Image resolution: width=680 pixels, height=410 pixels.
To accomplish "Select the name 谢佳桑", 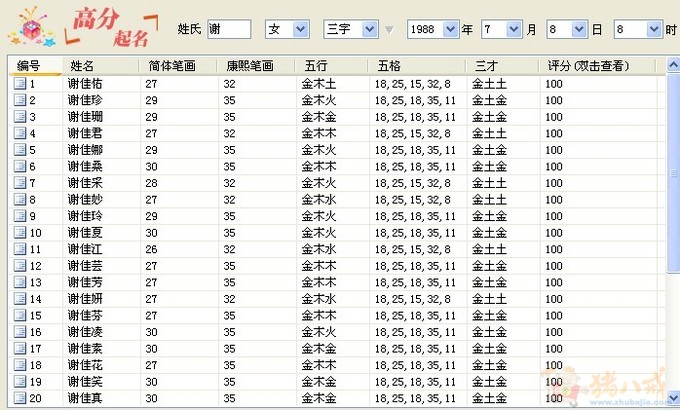I will (x=85, y=166).
